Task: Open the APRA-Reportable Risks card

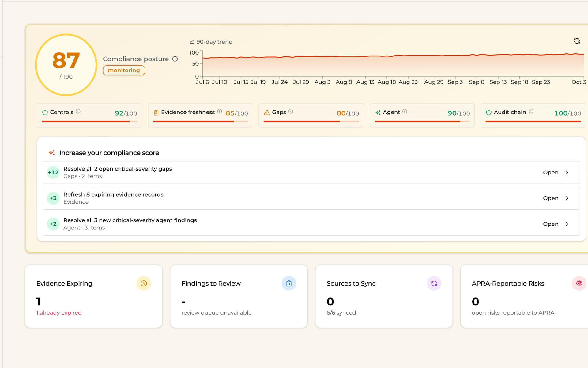Action: (x=524, y=296)
